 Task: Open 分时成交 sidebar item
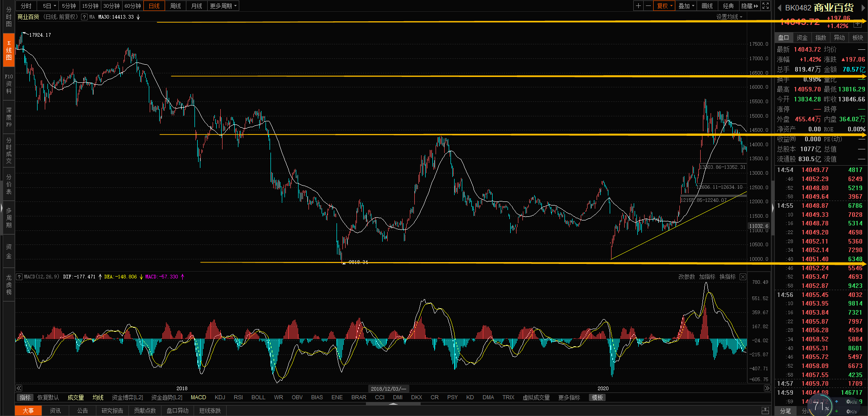pyautogui.click(x=9, y=151)
